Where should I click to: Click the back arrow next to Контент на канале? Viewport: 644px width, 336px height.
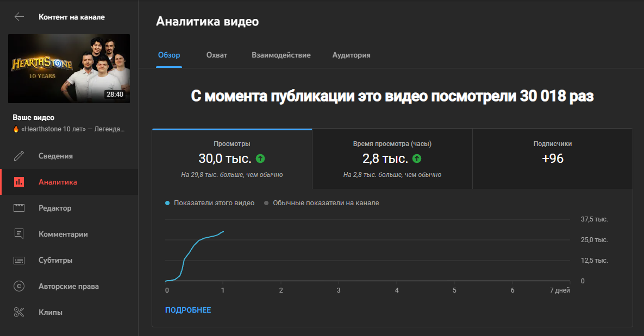19,16
